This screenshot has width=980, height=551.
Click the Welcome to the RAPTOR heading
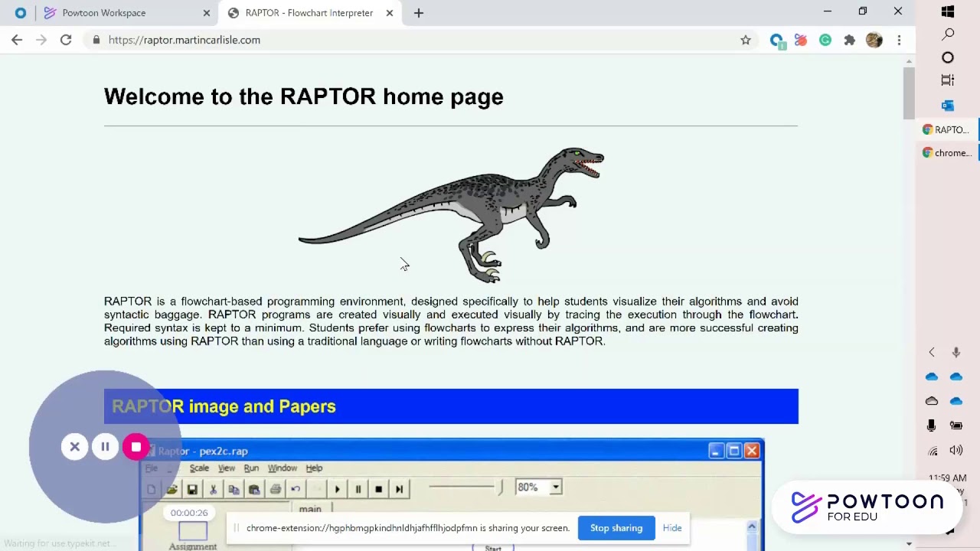[x=303, y=96]
